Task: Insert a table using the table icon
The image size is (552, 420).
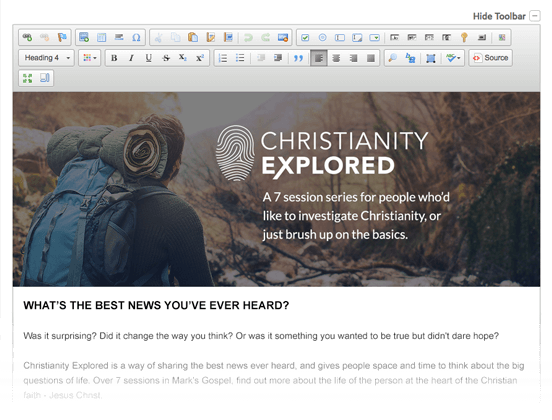Action: pyautogui.click(x=101, y=37)
